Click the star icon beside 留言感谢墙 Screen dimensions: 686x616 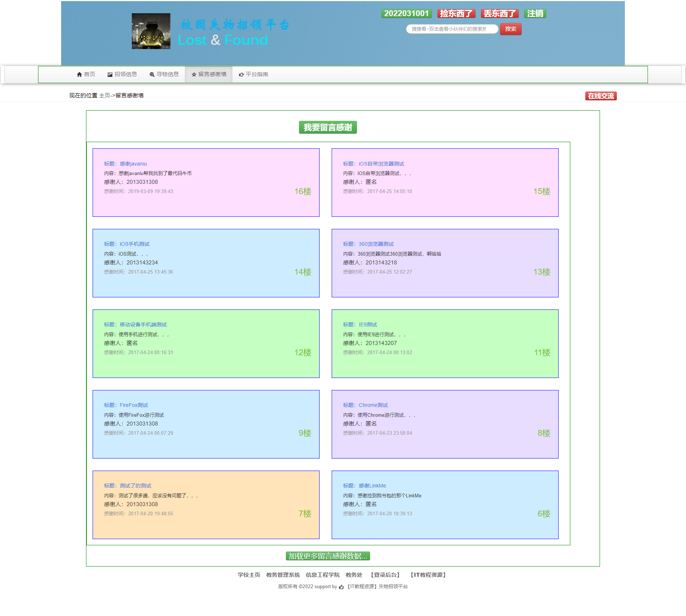coord(194,75)
